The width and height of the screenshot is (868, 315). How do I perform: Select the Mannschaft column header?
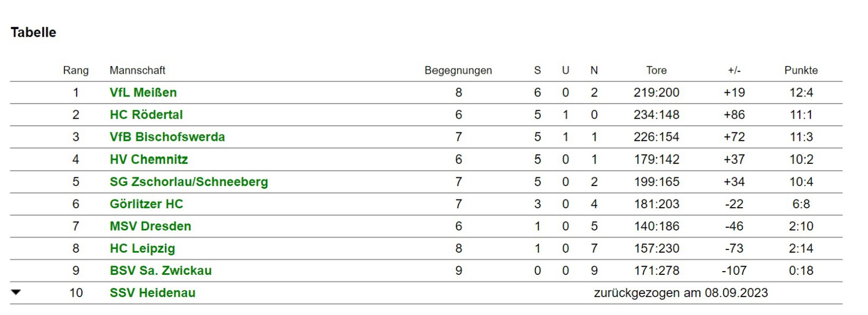point(137,70)
